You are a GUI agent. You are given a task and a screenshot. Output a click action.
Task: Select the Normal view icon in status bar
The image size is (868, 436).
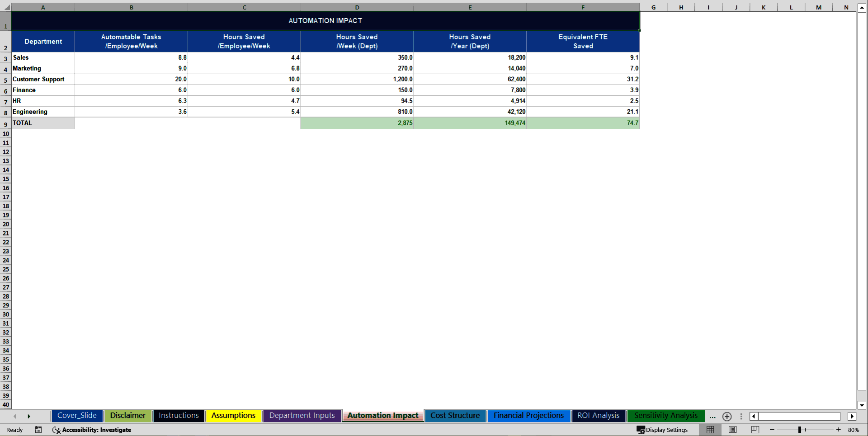coord(710,430)
